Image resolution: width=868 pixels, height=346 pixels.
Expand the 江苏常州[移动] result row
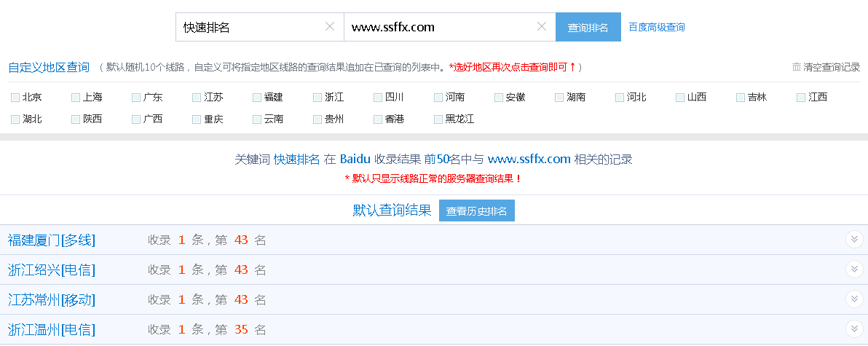tap(854, 299)
